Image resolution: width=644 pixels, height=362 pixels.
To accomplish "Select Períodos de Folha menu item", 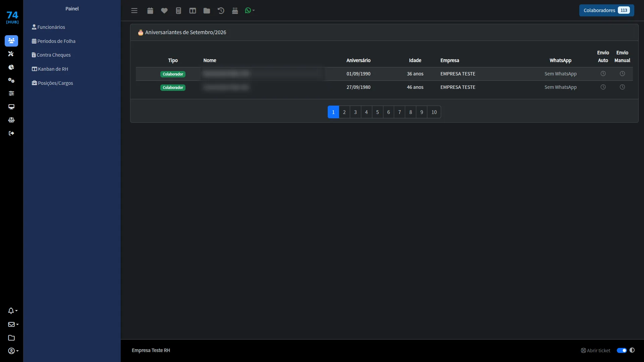I will (54, 41).
